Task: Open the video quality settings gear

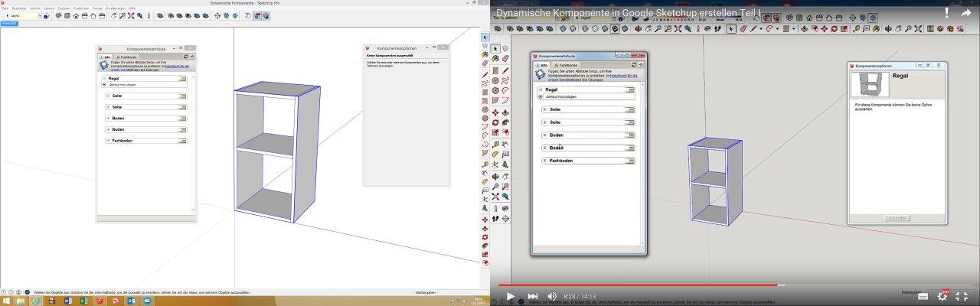Action: coord(942,296)
